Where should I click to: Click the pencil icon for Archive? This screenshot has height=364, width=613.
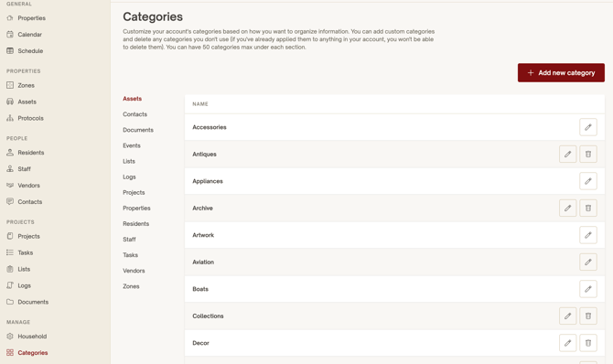click(x=567, y=208)
